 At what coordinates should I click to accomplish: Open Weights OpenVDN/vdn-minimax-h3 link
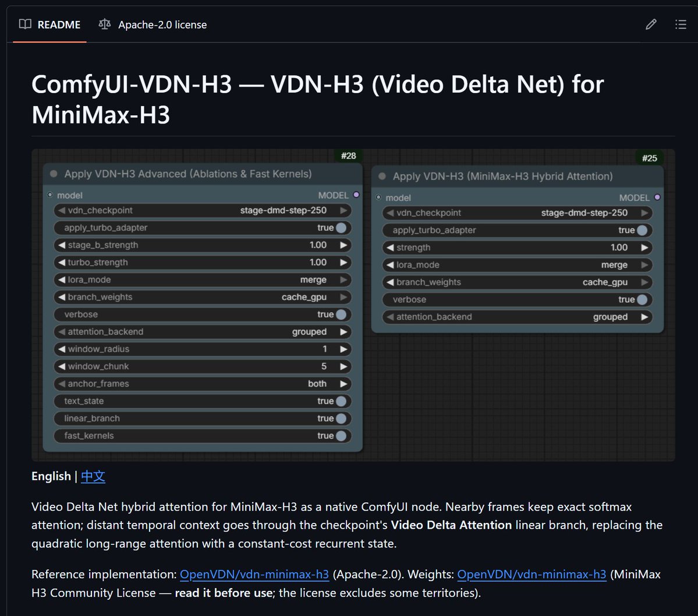[x=532, y=574]
